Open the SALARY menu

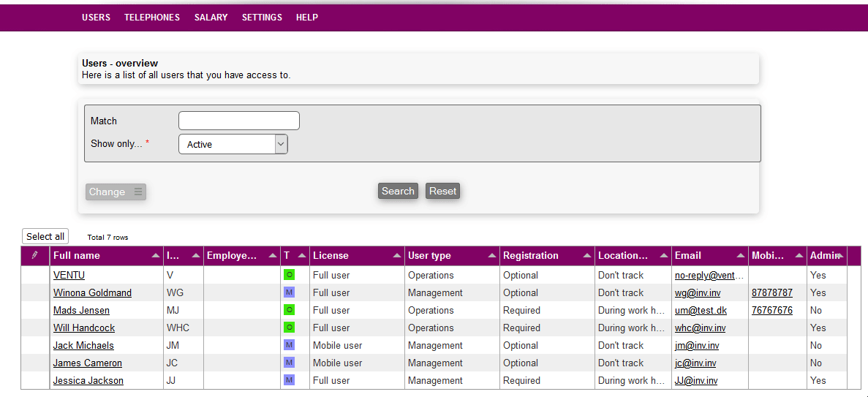pyautogui.click(x=211, y=18)
